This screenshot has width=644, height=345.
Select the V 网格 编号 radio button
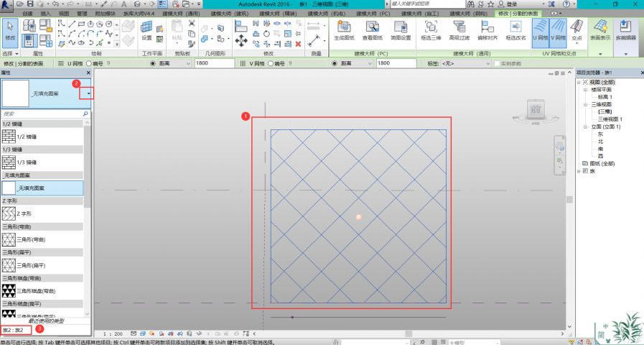270,63
